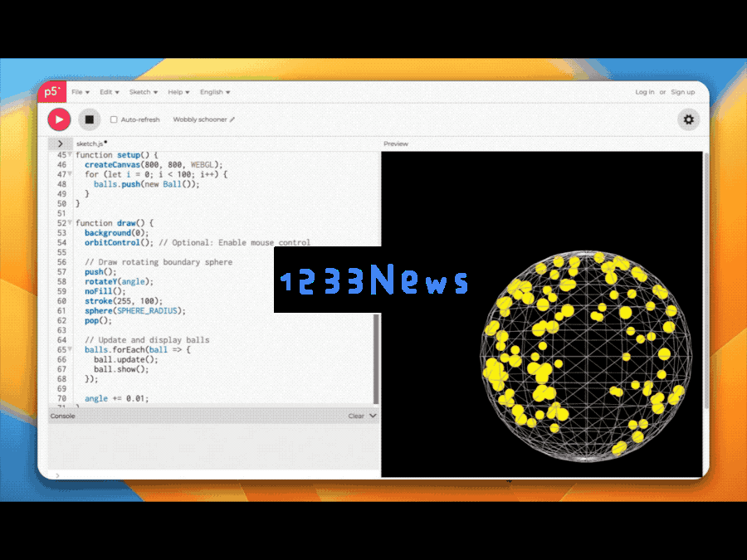Click the sphere(SPHERE_RADIUS) code line
747x560 pixels.
point(134,310)
